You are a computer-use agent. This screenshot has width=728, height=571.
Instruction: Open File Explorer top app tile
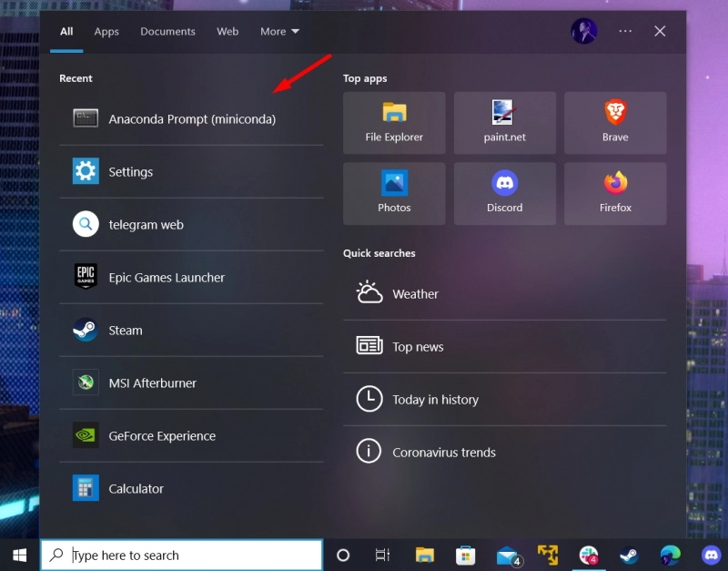(x=394, y=122)
